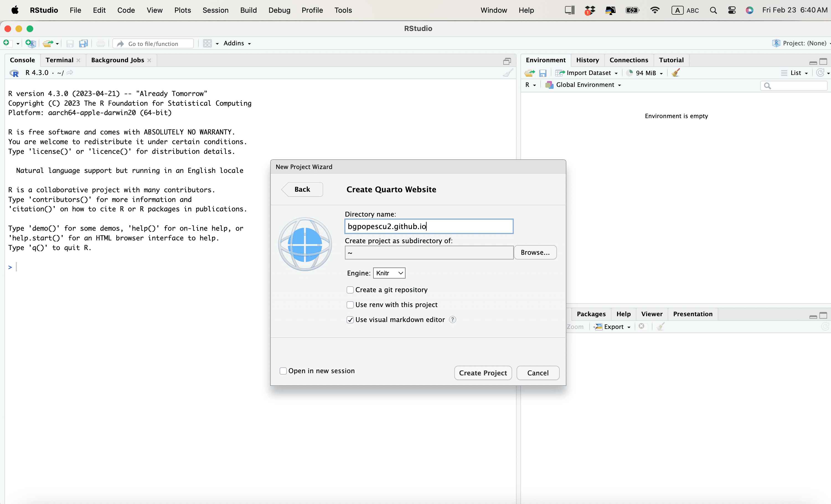Screen dimensions: 831x504
Task: Check Use renv with this project
Action: pyautogui.click(x=350, y=305)
